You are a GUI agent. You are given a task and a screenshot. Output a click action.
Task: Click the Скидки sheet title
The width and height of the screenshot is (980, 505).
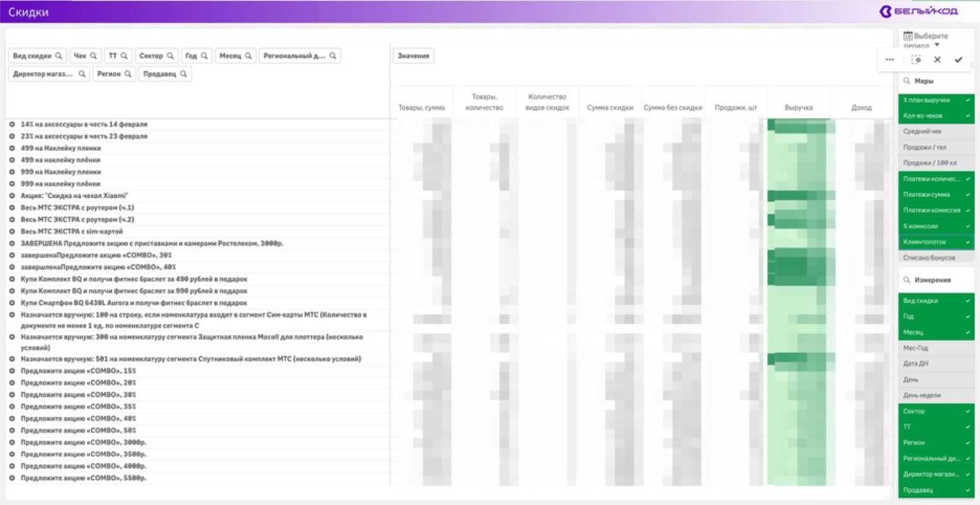click(28, 12)
